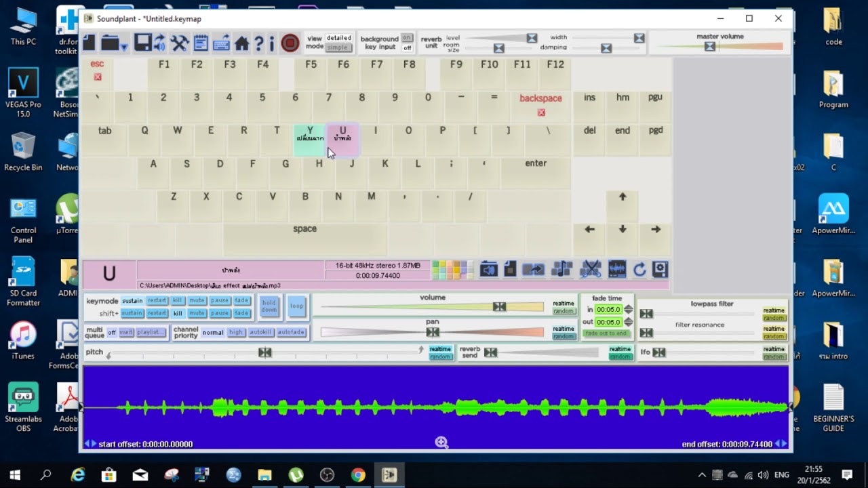Image resolution: width=868 pixels, height=488 pixels.
Task: Set channel priority to autokill
Action: pyautogui.click(x=260, y=332)
